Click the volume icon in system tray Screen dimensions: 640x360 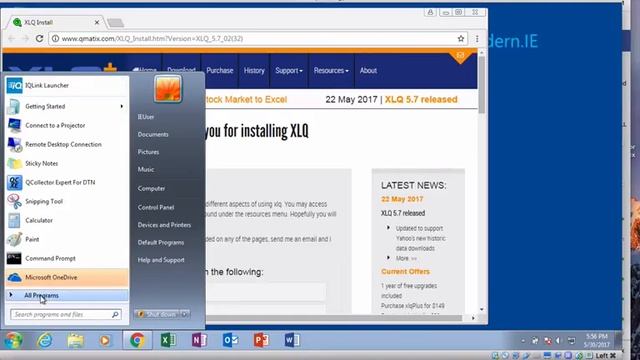(558, 340)
